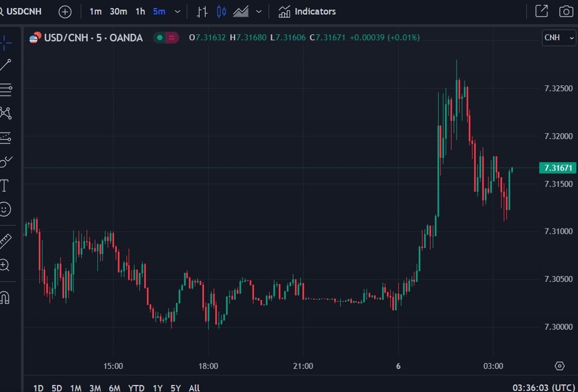
Task: Take a chart snapshot with the camera
Action: tap(566, 11)
